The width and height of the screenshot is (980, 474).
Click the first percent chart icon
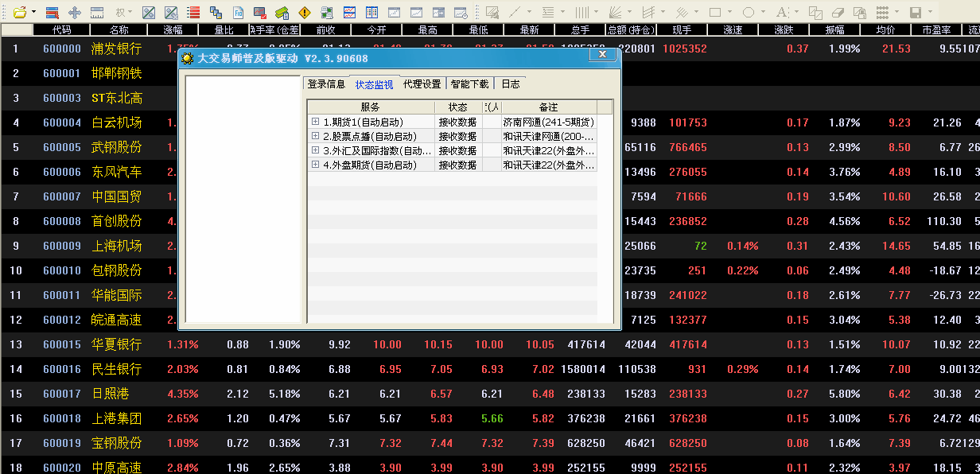point(149,13)
